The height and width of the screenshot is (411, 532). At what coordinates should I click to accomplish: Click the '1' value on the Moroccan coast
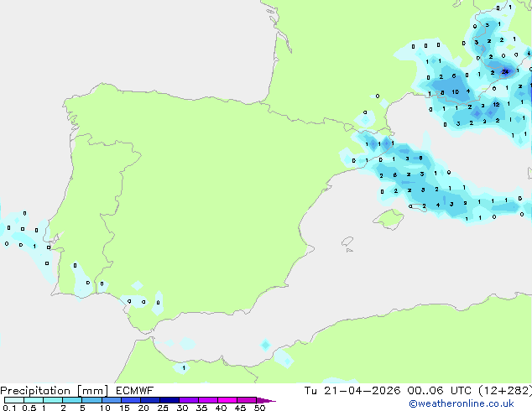click(184, 367)
